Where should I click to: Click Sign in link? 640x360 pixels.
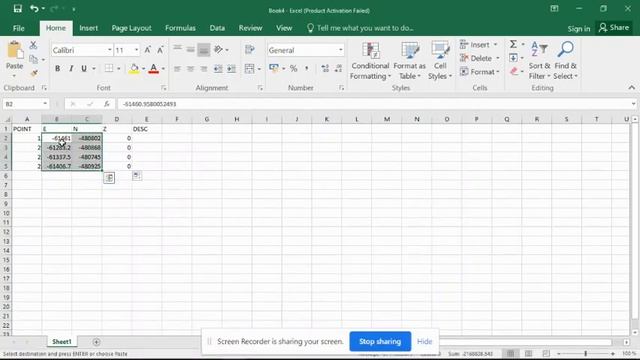tap(579, 29)
